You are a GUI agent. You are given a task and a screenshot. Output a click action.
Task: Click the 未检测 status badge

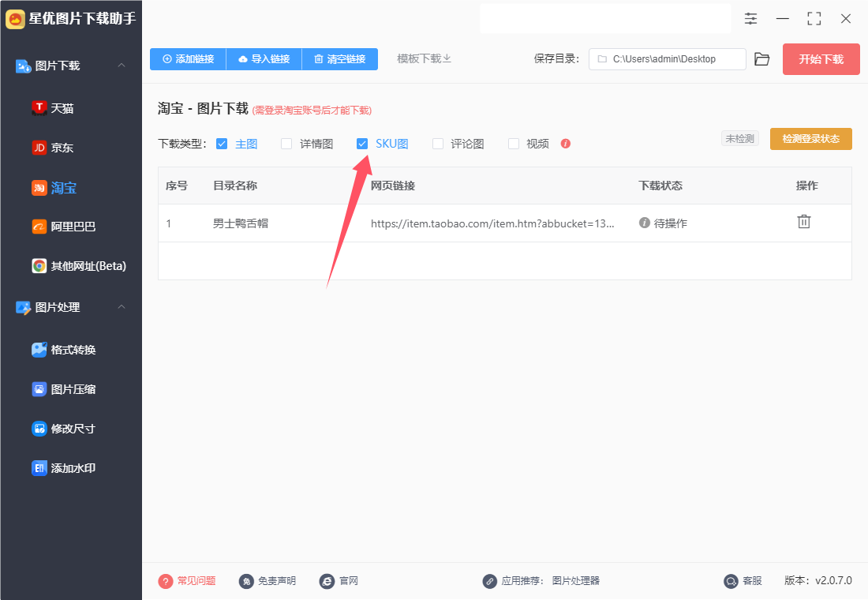coord(740,138)
